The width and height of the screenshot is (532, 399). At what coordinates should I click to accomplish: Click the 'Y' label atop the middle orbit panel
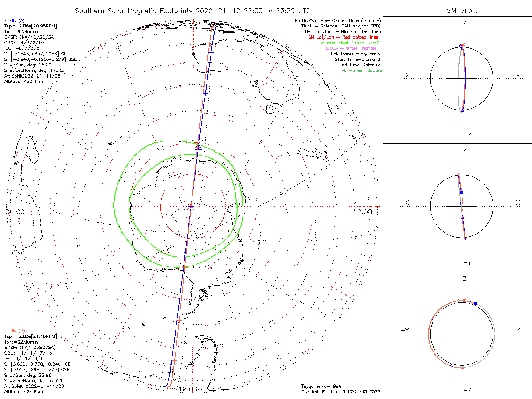click(465, 151)
